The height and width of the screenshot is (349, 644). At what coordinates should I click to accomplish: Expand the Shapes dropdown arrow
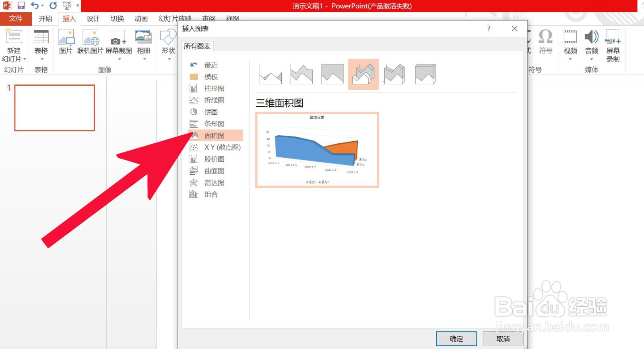pos(169,59)
